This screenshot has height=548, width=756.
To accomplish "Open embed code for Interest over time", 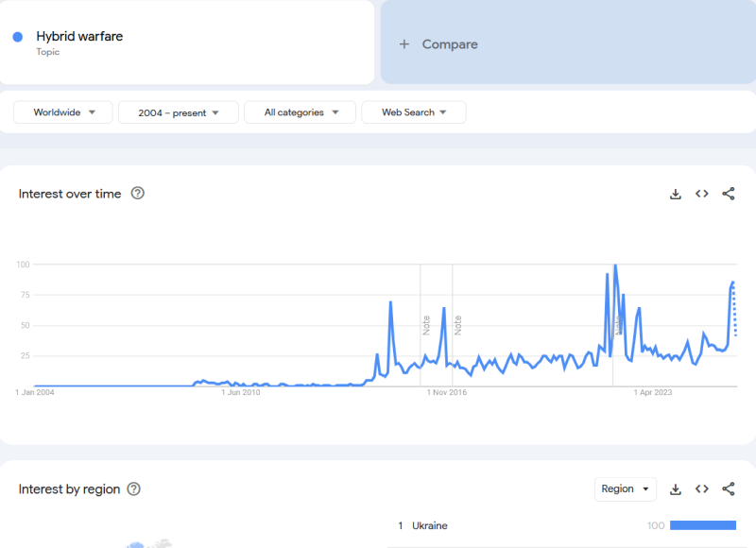I will 702,194.
